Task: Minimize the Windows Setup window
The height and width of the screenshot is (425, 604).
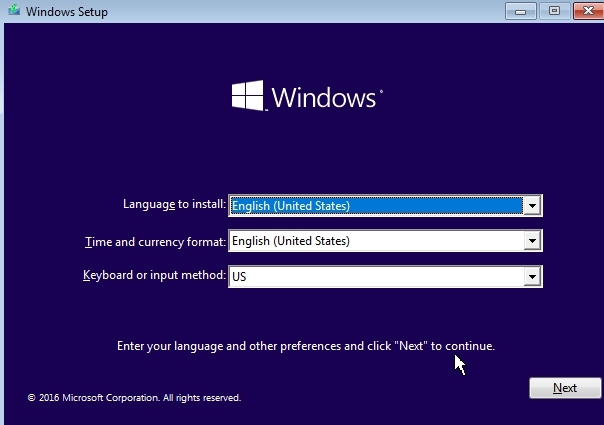Action: click(520, 11)
